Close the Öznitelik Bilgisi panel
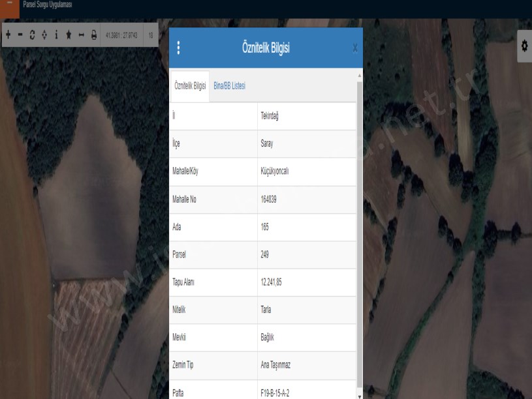This screenshot has width=532, height=399. 354,48
